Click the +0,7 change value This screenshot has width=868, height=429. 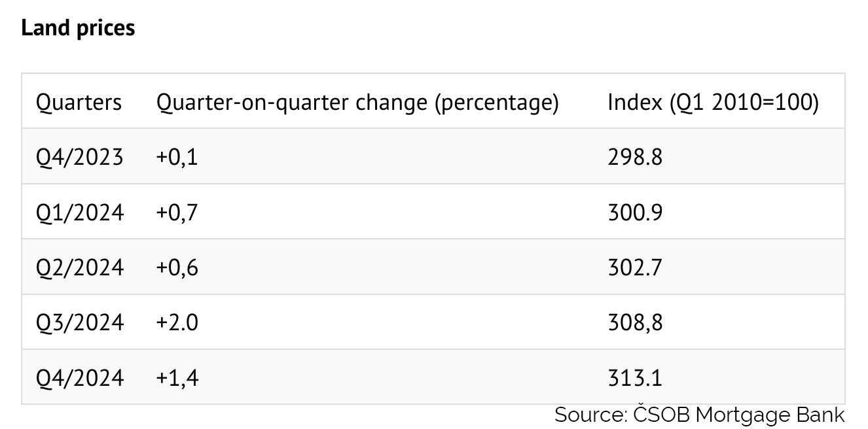point(177,213)
